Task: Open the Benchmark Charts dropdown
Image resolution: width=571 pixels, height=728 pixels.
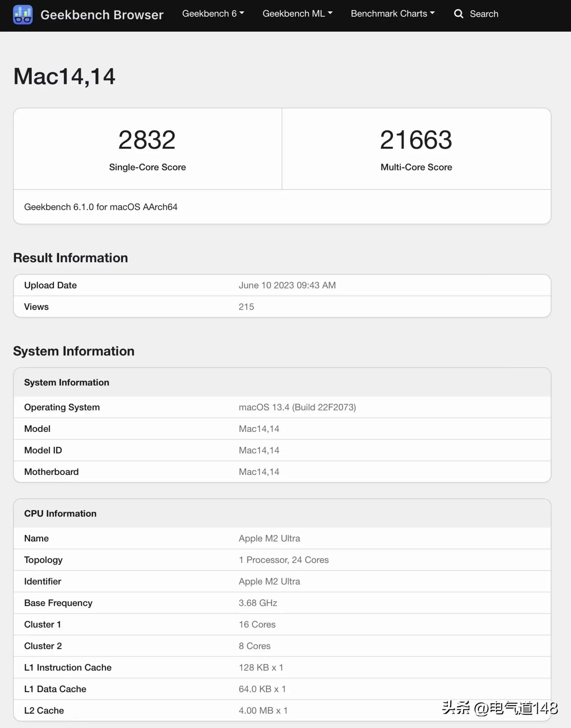Action: 393,14
